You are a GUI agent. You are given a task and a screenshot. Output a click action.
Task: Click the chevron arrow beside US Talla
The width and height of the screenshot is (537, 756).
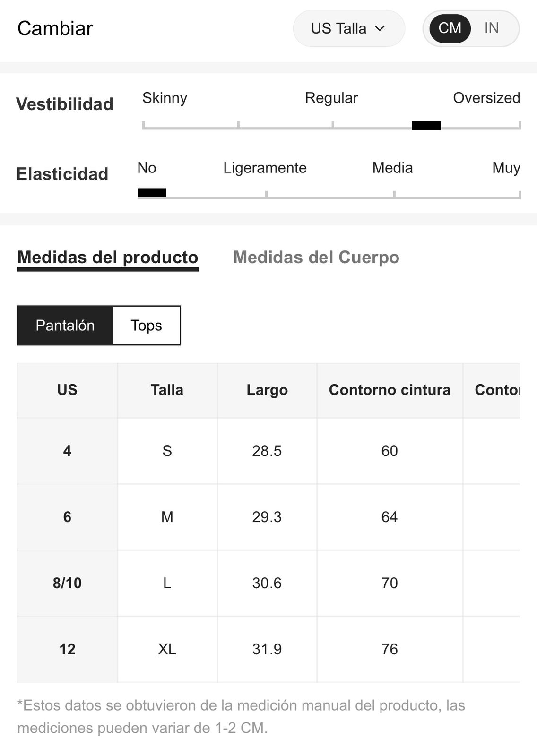pyautogui.click(x=380, y=29)
